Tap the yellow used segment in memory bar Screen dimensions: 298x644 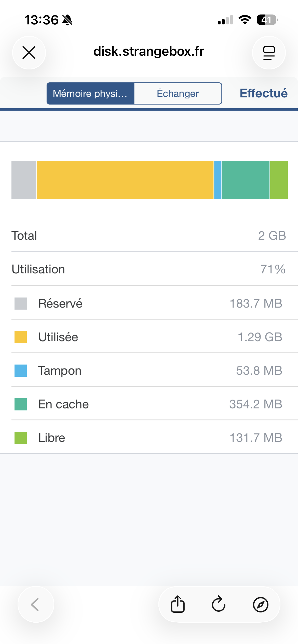[x=125, y=180]
